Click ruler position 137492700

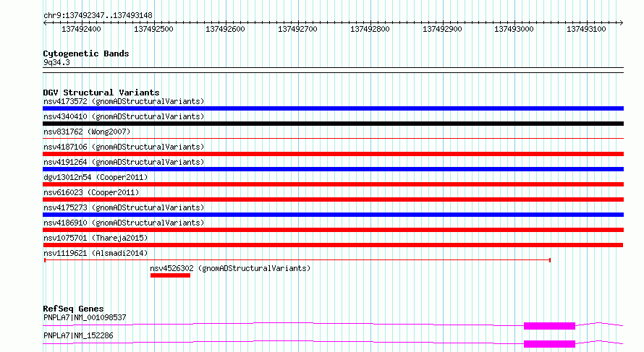(298, 29)
